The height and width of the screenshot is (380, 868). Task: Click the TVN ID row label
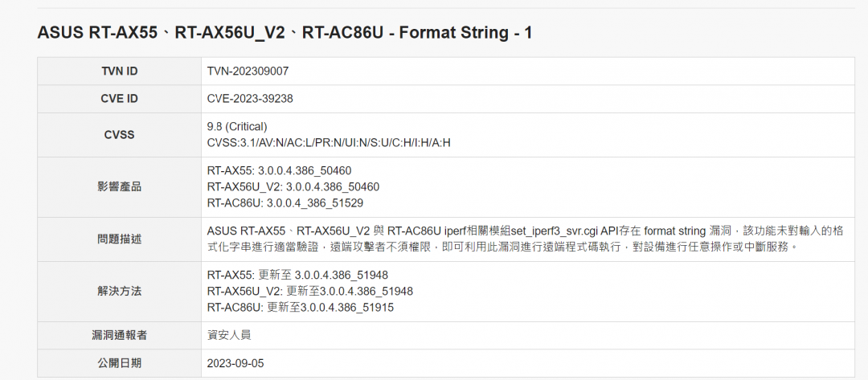tap(119, 72)
